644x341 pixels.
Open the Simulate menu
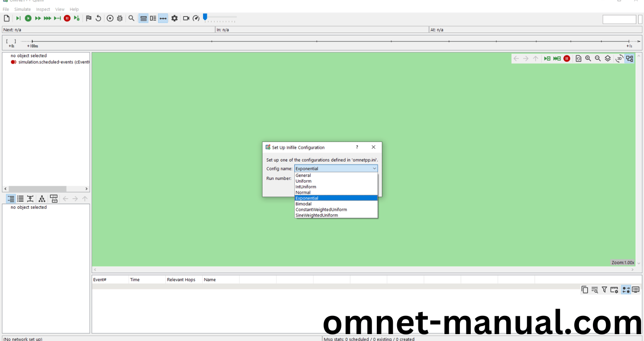click(23, 9)
